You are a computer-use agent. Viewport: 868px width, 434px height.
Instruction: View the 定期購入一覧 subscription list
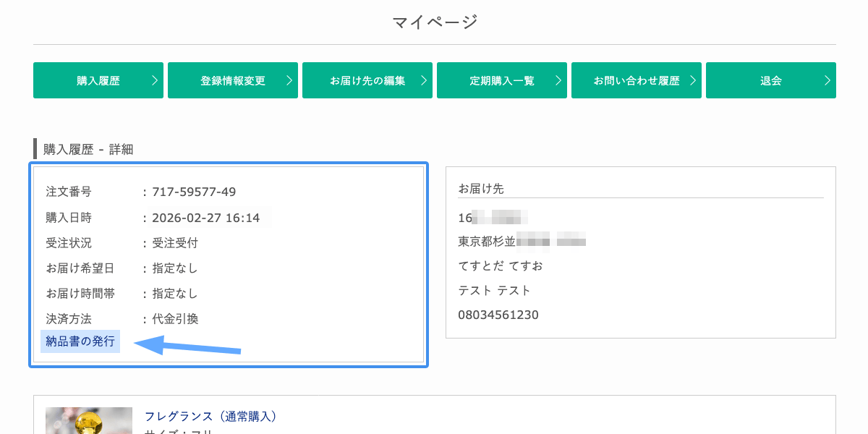click(x=501, y=80)
